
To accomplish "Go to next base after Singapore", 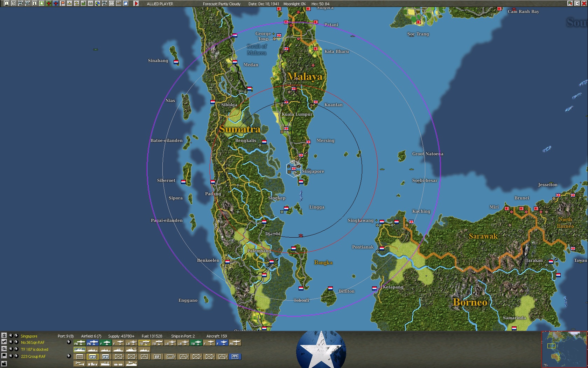I will [x=16, y=336].
